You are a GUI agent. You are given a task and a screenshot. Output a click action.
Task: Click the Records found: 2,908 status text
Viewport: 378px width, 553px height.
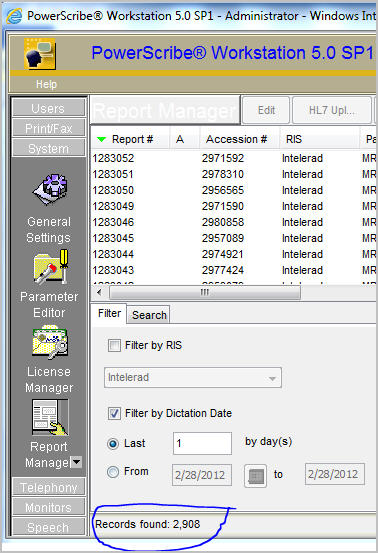click(x=147, y=524)
